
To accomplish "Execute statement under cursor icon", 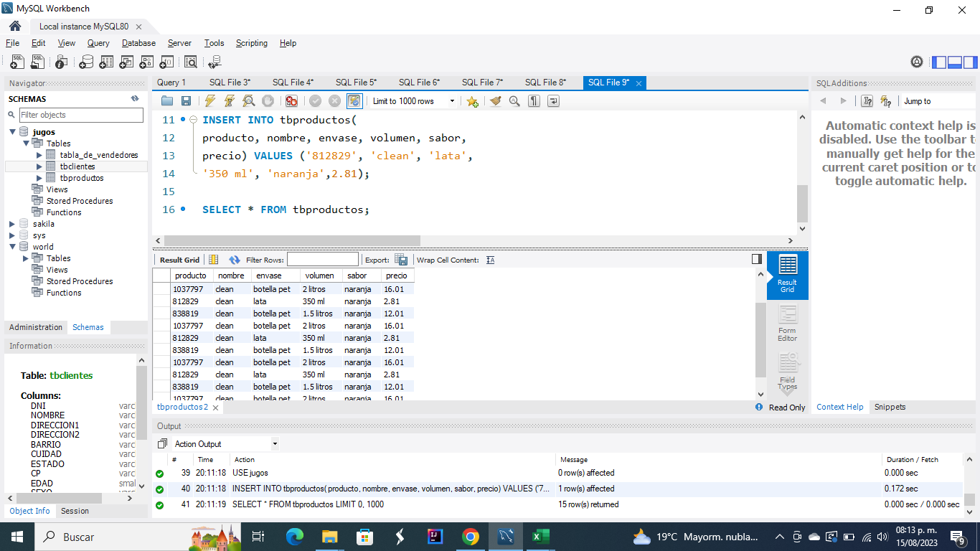I will [x=230, y=101].
